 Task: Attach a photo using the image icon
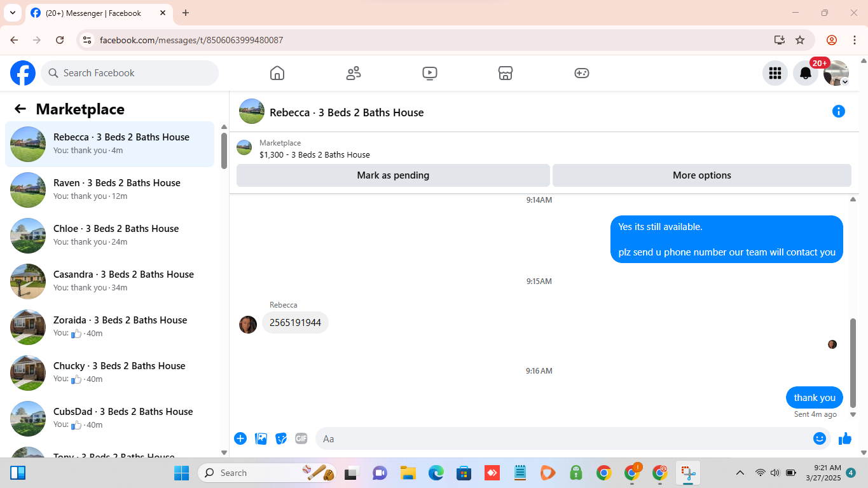pos(261,438)
